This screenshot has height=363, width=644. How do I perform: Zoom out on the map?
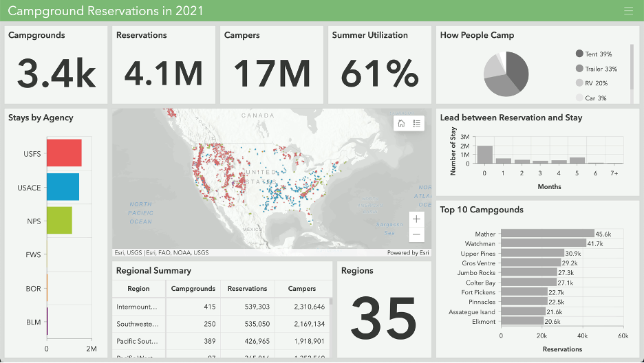(416, 235)
